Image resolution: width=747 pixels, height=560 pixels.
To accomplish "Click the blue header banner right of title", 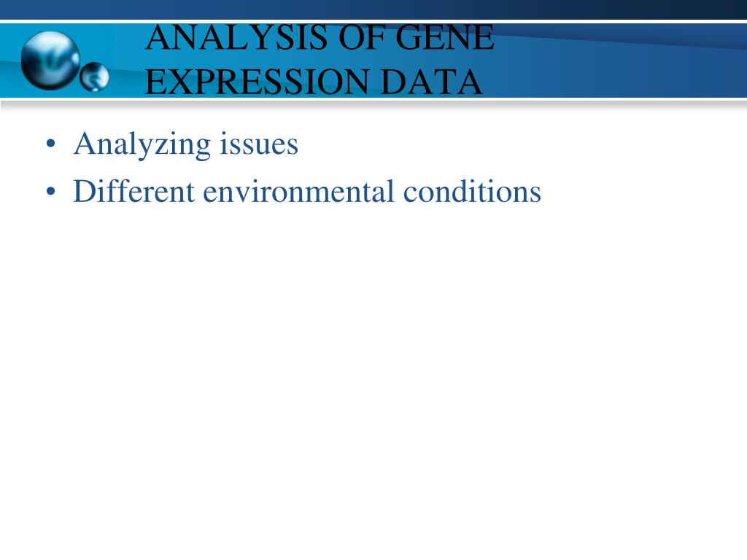I will click(x=619, y=61).
